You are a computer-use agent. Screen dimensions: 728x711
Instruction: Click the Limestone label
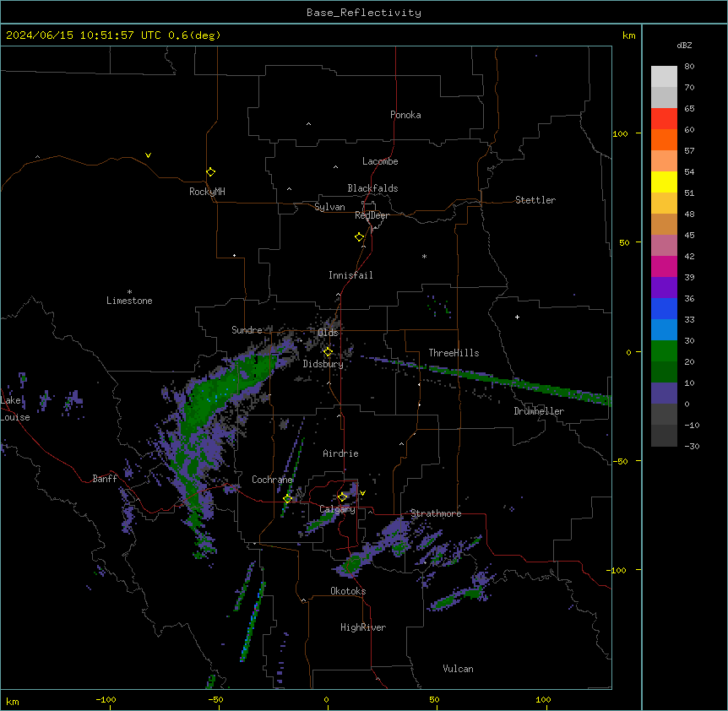coord(129,301)
